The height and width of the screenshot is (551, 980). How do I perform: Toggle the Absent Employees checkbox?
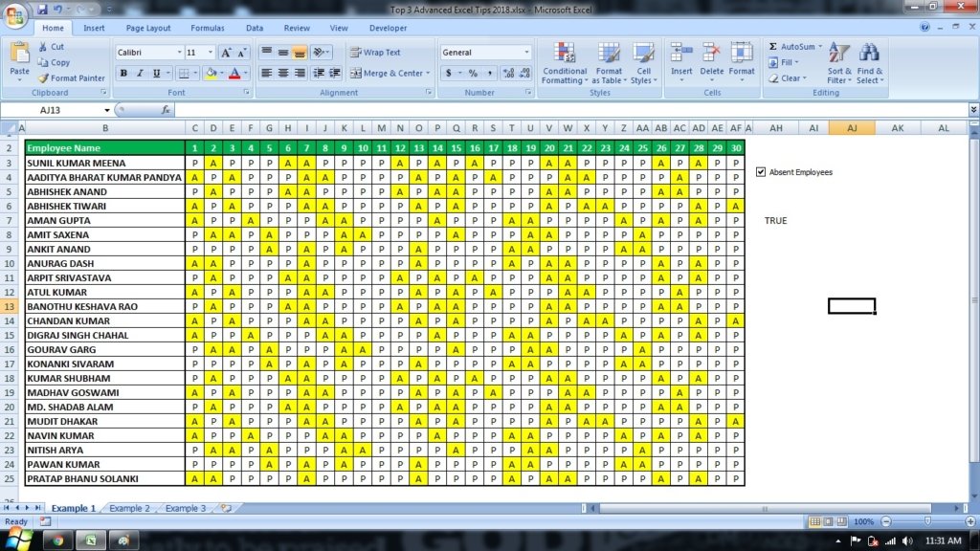761,172
